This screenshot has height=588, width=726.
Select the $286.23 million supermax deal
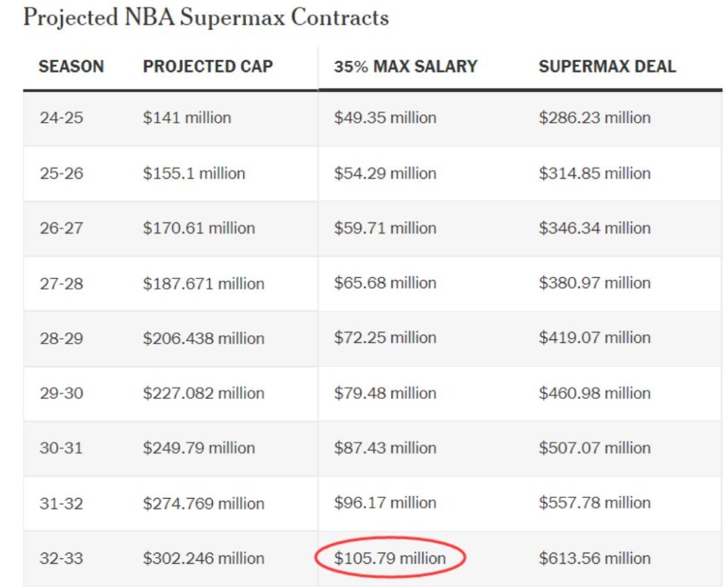coord(594,118)
